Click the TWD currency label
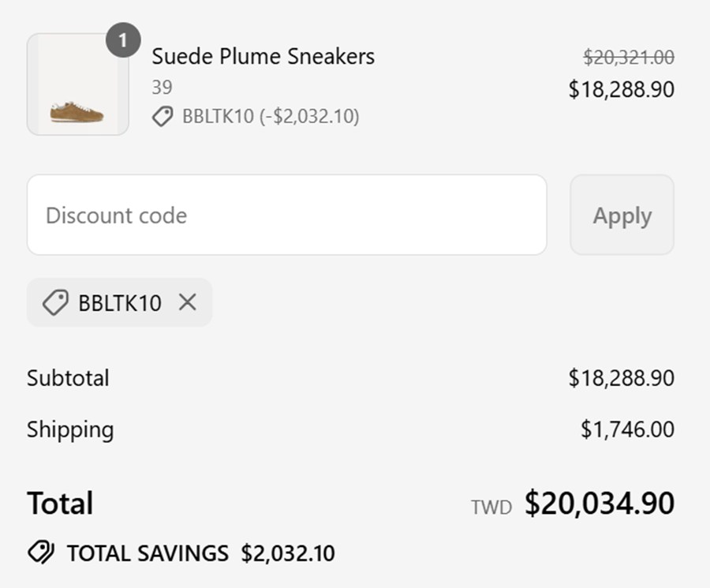The height and width of the screenshot is (588, 710). (x=491, y=507)
